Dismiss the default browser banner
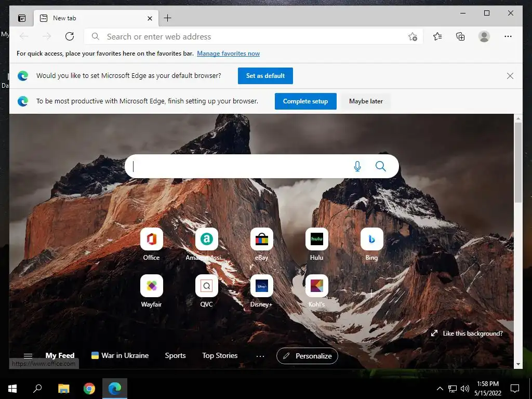 click(x=510, y=76)
